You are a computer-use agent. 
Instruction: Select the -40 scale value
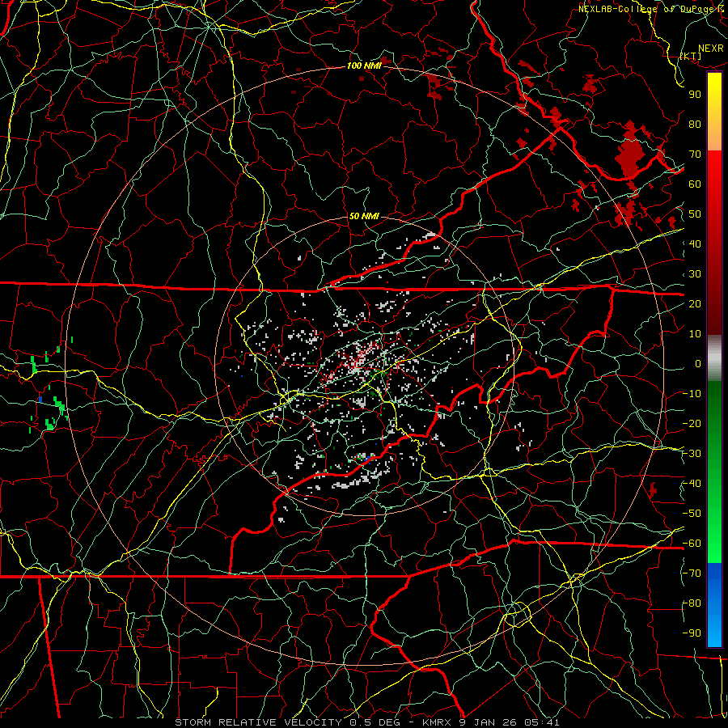692,484
